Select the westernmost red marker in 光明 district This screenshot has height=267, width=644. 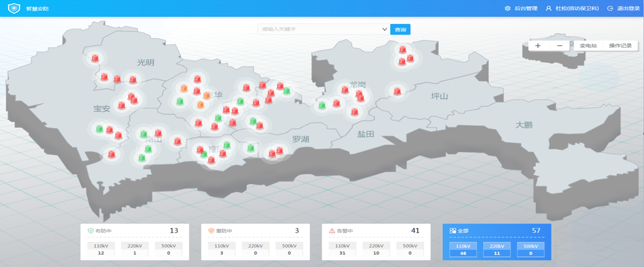[x=95, y=58]
